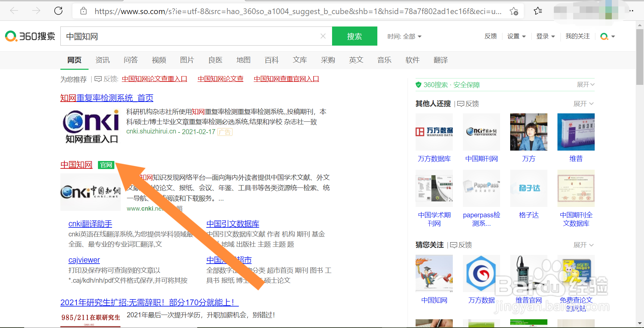Click the 万方数据库 thumbnail
The image size is (644, 328).
(434, 132)
